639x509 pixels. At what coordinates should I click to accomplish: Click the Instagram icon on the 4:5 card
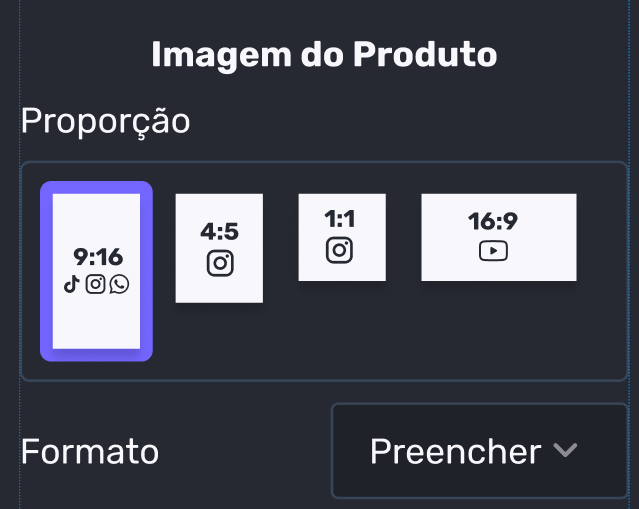220,263
